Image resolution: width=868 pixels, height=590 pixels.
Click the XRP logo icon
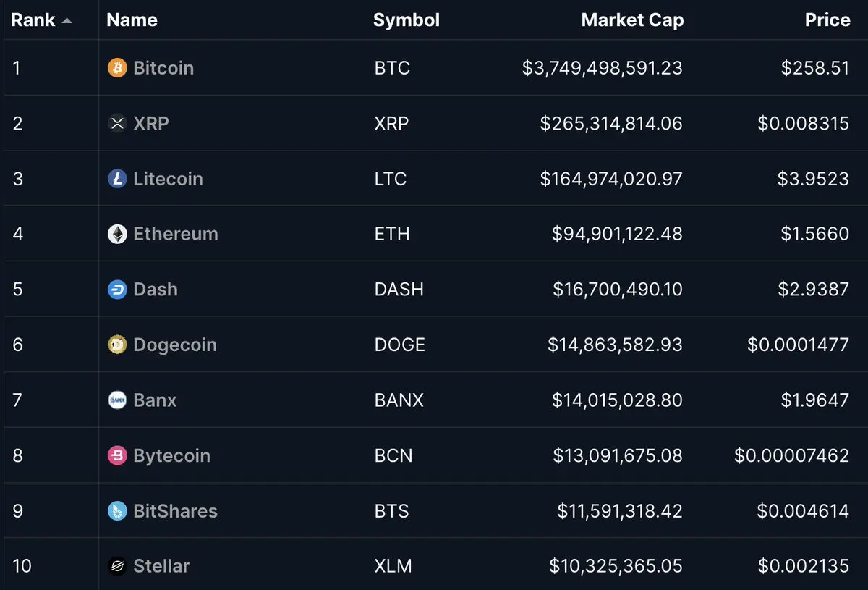117,123
